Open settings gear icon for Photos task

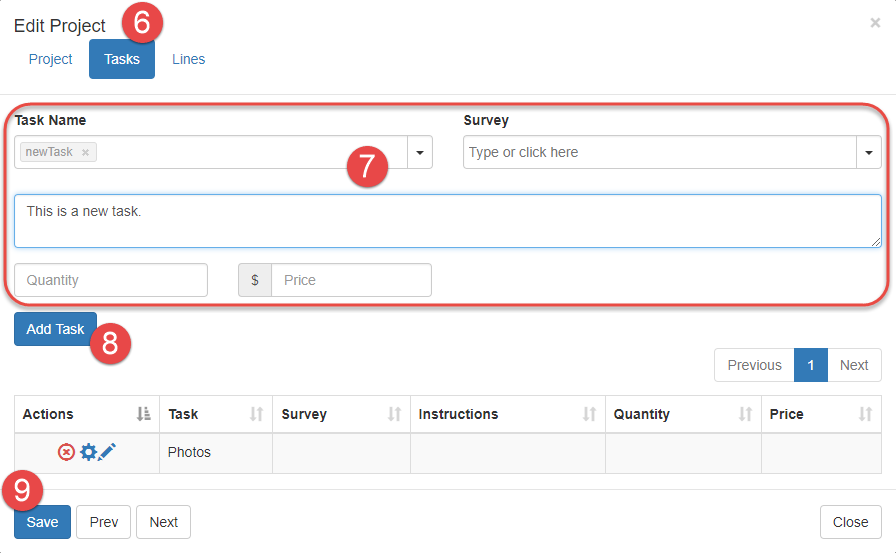tap(88, 452)
